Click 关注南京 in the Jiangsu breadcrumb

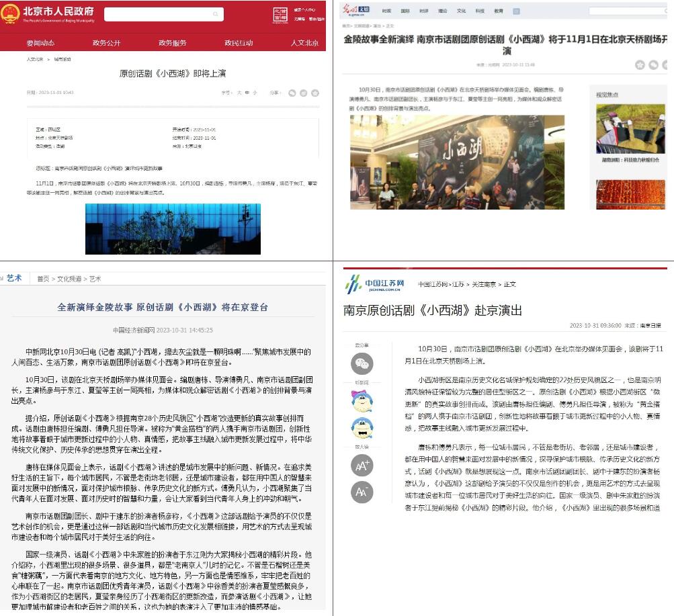(484, 284)
